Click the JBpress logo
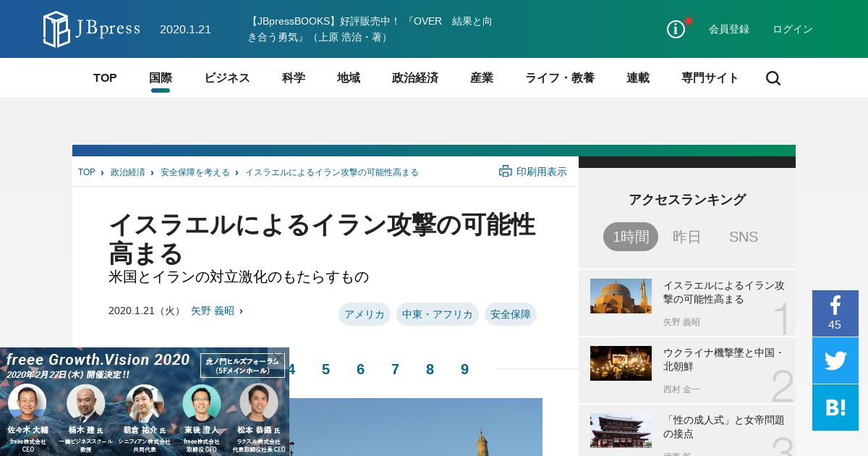Screen dimensions: 868x456 tap(92, 29)
